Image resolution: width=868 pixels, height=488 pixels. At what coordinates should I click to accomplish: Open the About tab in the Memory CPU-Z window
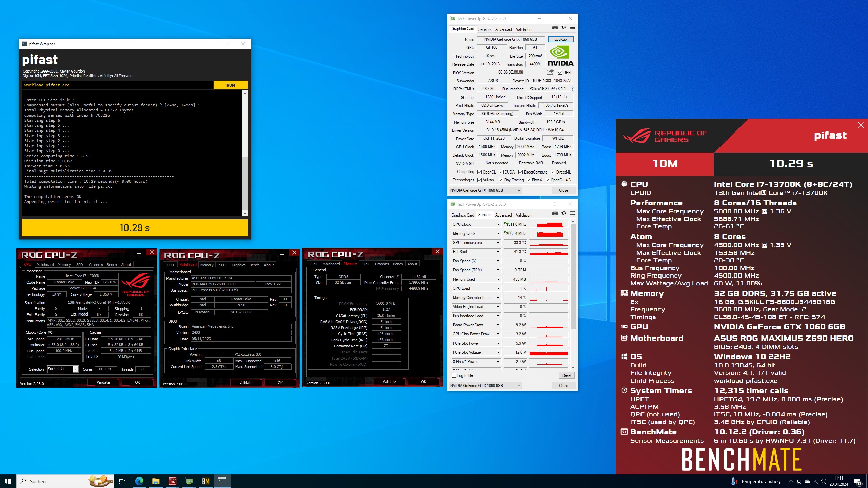point(412,264)
